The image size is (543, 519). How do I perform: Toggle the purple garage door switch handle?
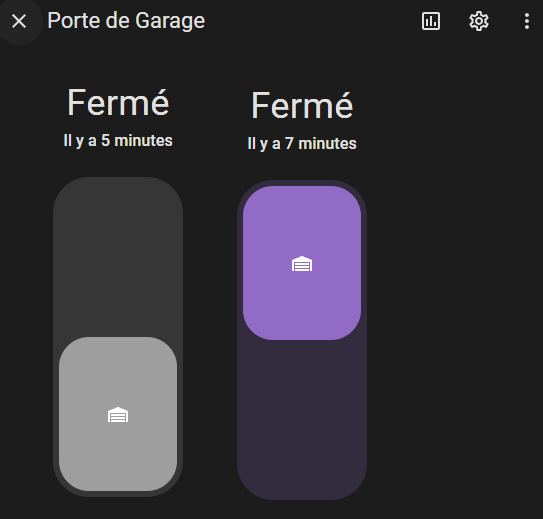point(302,263)
